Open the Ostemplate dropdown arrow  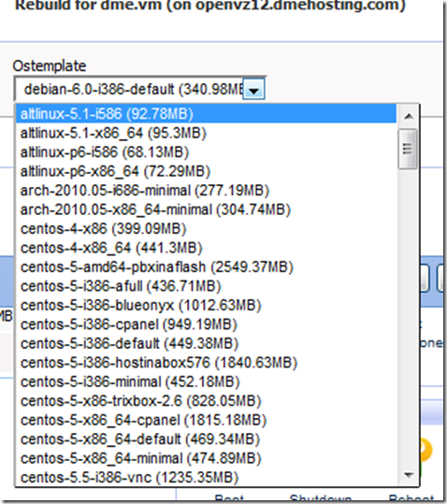click(253, 90)
